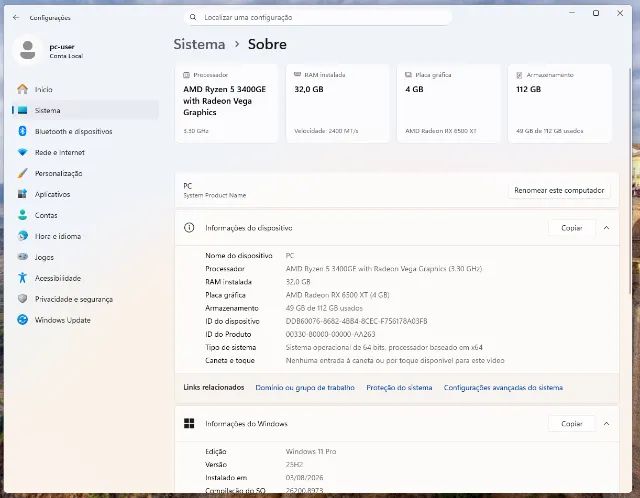Click the 4 GB Placa gráfica card value

(414, 89)
